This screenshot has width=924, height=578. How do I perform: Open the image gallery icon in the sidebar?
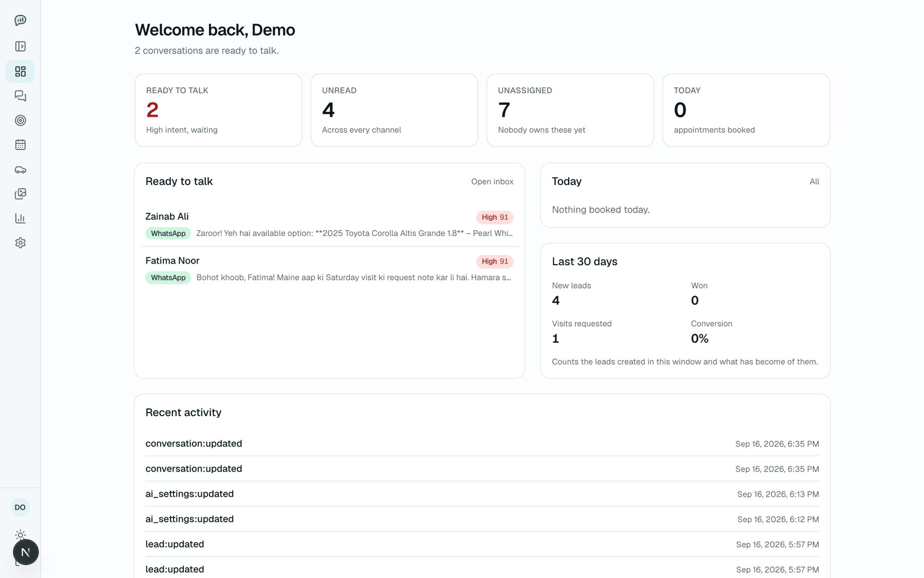[x=20, y=194]
